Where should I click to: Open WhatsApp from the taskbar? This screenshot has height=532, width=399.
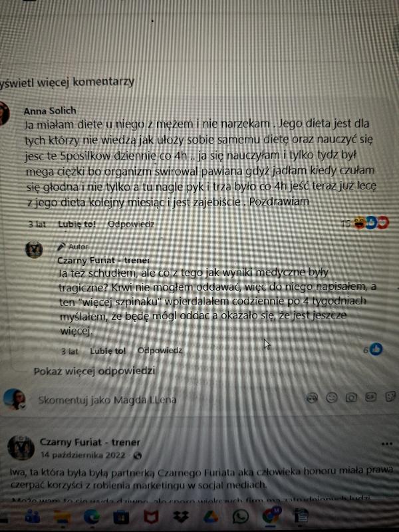click(x=241, y=517)
